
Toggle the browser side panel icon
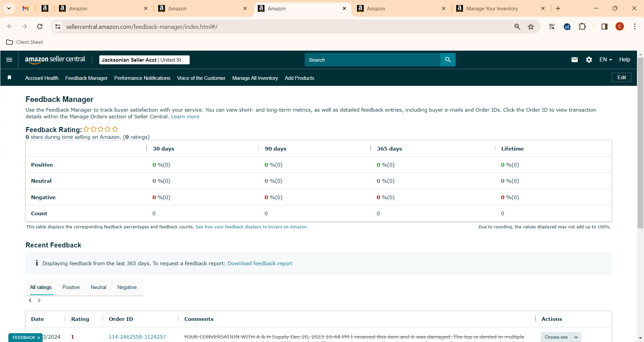(604, 26)
